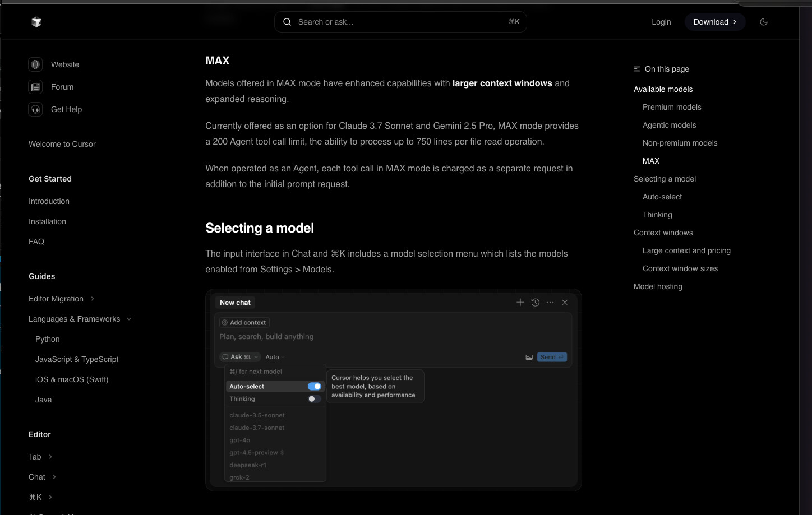Click the three-dots more options icon
Viewport: 812px width, 515px height.
click(550, 302)
